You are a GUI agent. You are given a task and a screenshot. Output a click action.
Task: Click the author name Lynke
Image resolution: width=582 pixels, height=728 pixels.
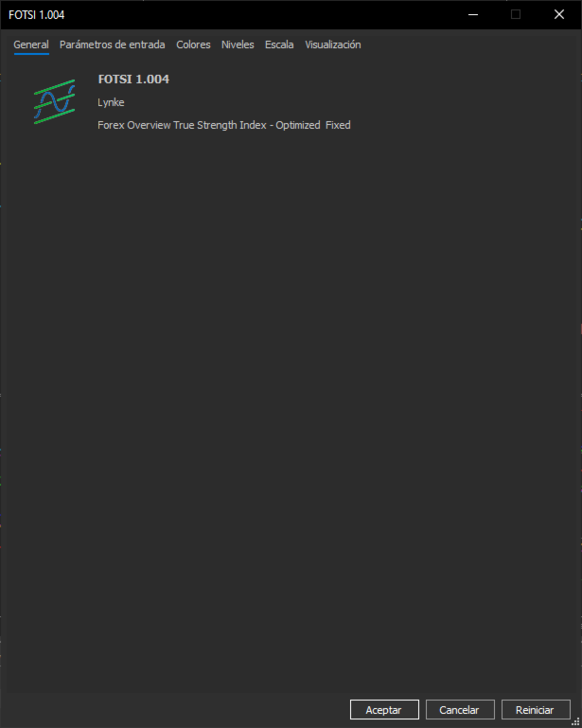point(111,102)
